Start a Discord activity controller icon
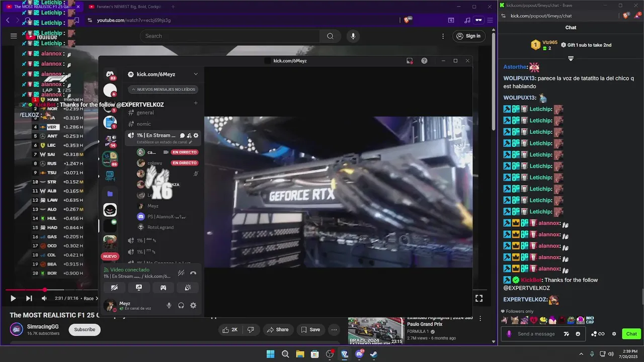The image size is (644, 362). [x=164, y=288]
